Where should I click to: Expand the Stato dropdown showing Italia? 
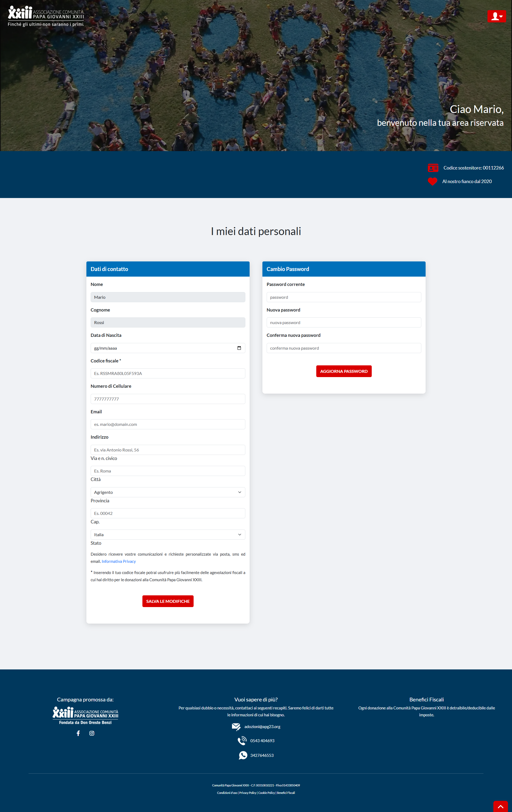click(168, 535)
